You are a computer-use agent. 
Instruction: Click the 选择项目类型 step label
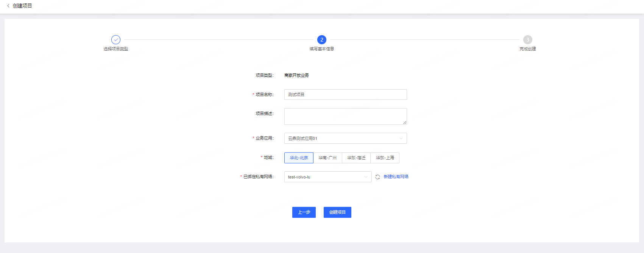116,49
